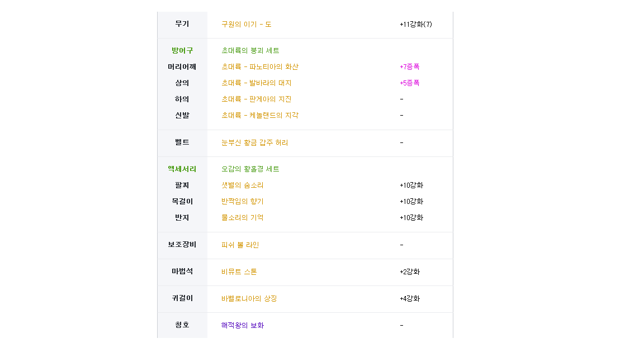Select the 액세서리 category label

tap(182, 169)
